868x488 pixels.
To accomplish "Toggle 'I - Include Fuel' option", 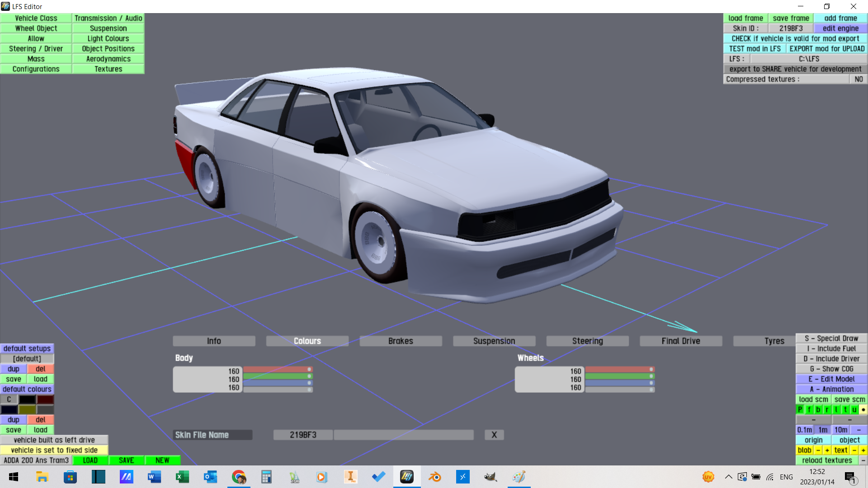I will point(831,348).
